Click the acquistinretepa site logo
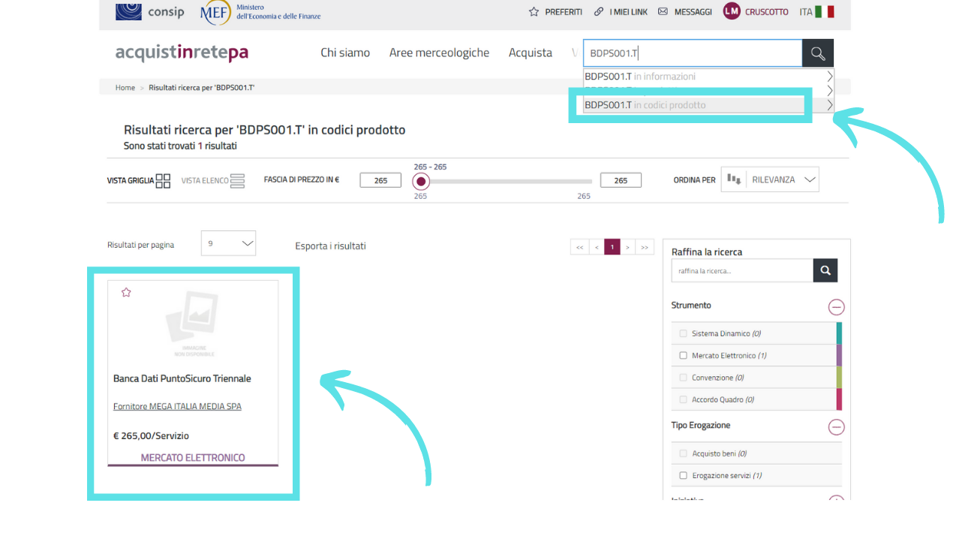Image resolution: width=980 pixels, height=542 pixels. click(x=182, y=53)
